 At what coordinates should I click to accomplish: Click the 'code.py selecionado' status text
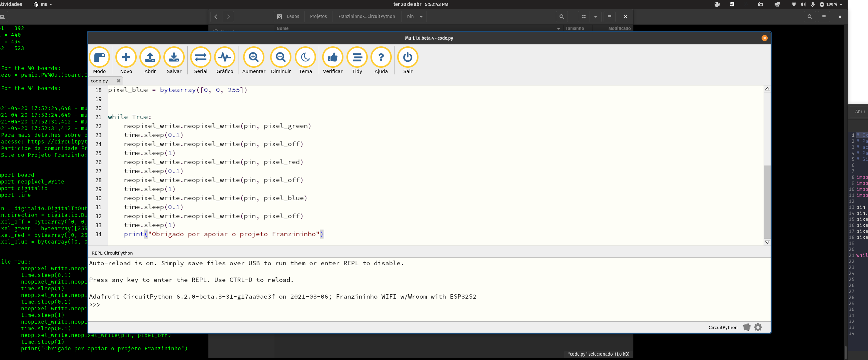click(599, 354)
